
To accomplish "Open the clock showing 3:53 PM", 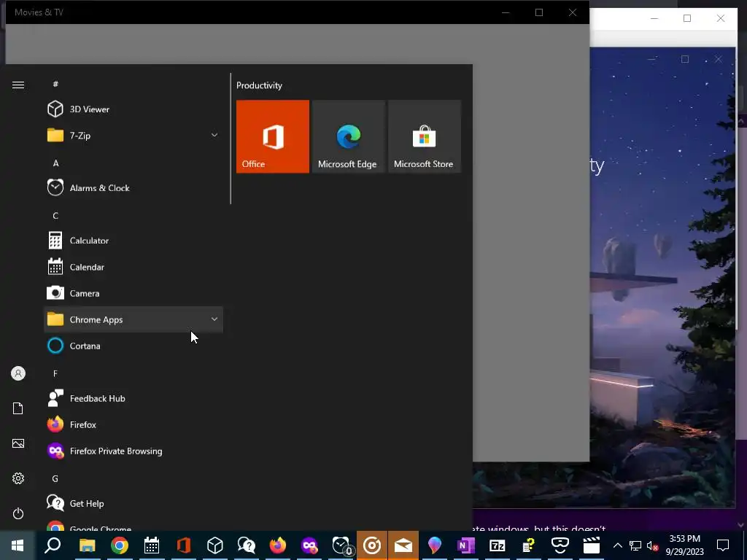I will 684,545.
